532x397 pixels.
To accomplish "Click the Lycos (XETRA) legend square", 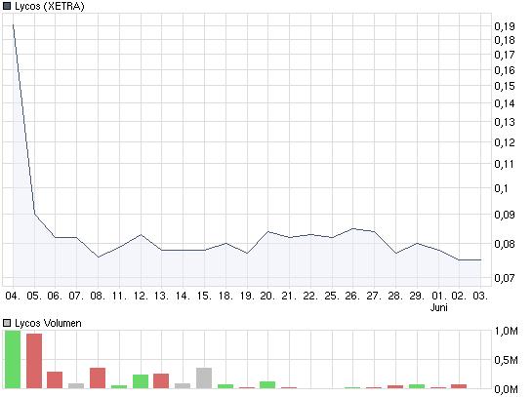I will (7, 7).
